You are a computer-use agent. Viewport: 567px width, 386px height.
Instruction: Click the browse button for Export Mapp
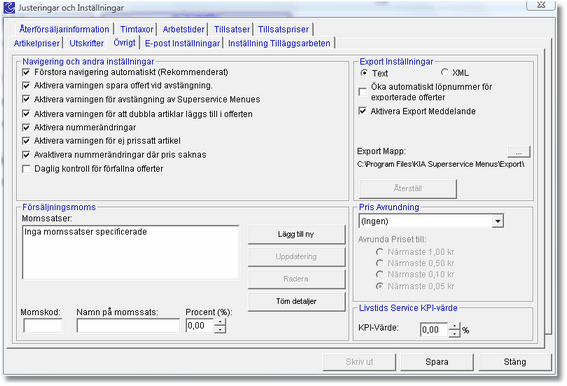pos(519,152)
